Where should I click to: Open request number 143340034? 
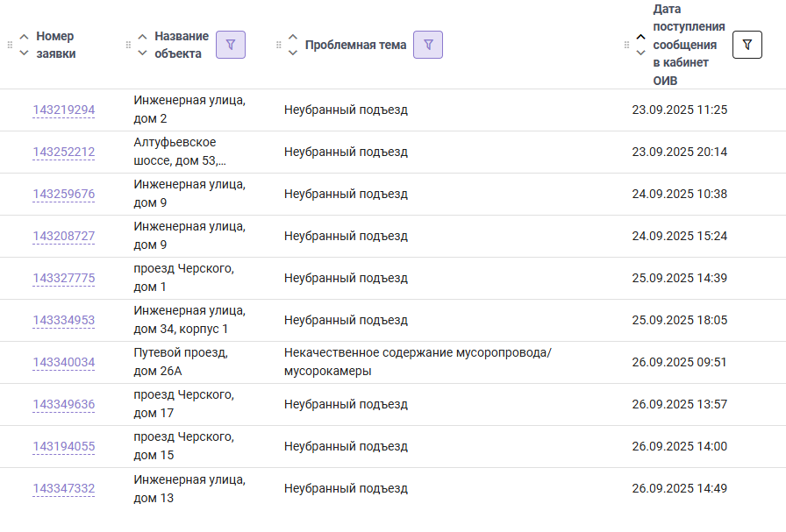64,362
